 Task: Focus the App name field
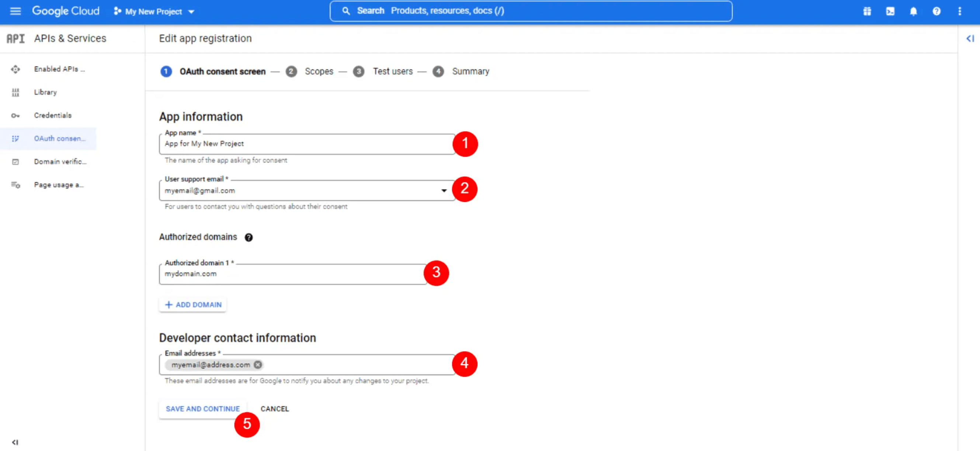pyautogui.click(x=307, y=144)
